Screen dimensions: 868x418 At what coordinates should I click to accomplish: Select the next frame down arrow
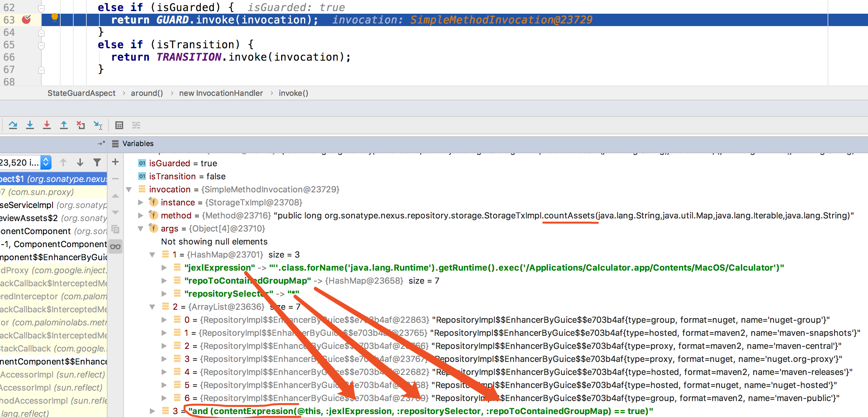80,162
